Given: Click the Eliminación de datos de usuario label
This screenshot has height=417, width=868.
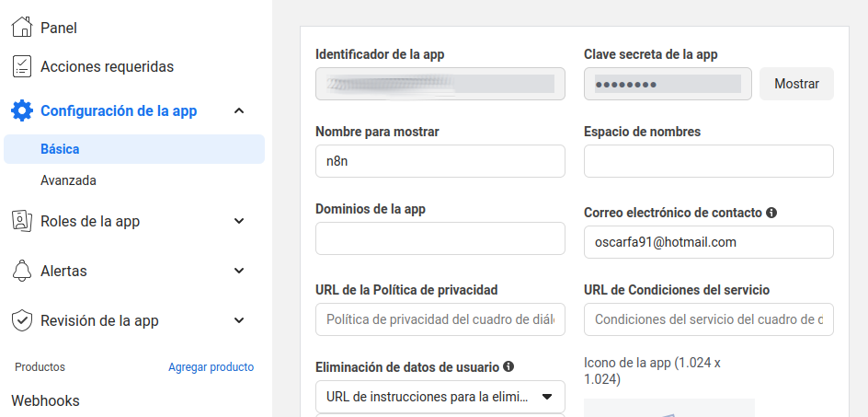Looking at the screenshot, I should coord(407,367).
